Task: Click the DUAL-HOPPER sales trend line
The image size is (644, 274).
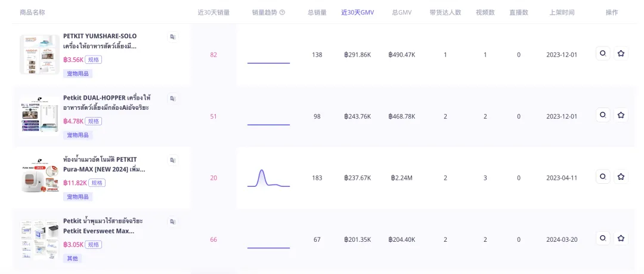Action: 268,125
